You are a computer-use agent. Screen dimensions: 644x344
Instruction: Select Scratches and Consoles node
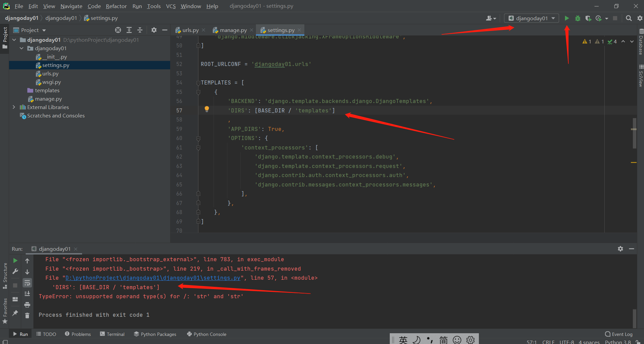click(x=56, y=116)
